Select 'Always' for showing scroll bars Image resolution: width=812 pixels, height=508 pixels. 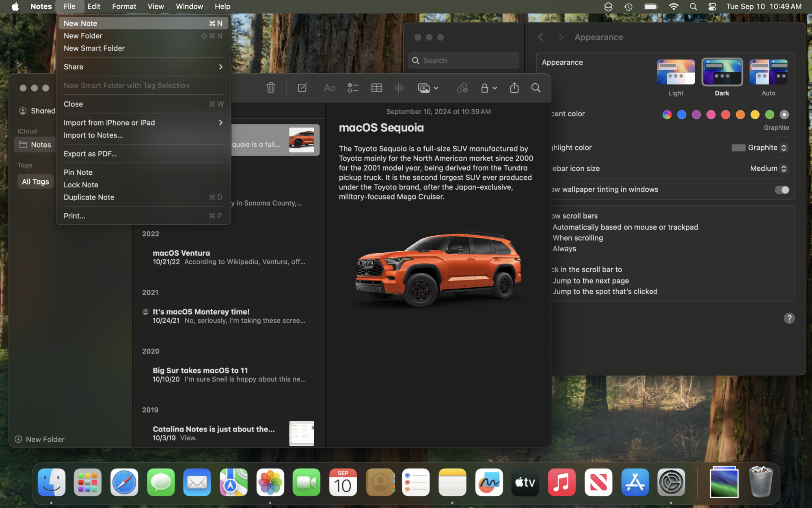pyautogui.click(x=564, y=248)
